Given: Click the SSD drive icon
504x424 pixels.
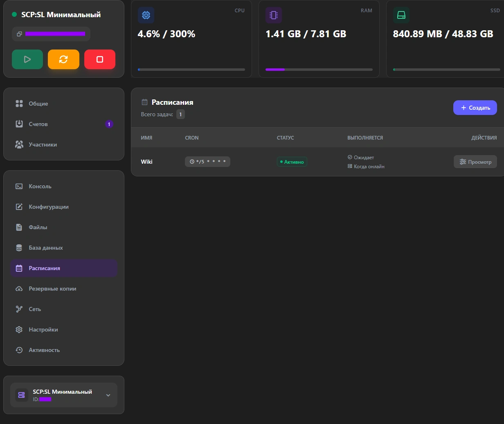Looking at the screenshot, I should (x=401, y=15).
